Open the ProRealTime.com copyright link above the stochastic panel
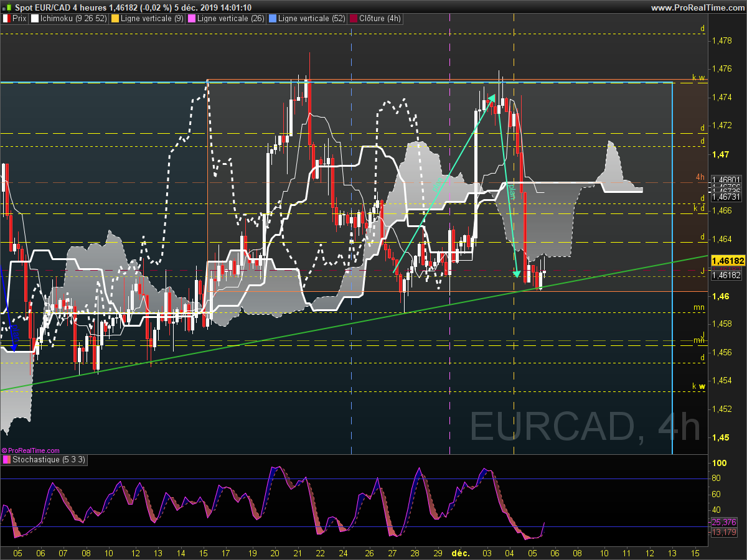The height and width of the screenshot is (560, 747). pos(31,450)
